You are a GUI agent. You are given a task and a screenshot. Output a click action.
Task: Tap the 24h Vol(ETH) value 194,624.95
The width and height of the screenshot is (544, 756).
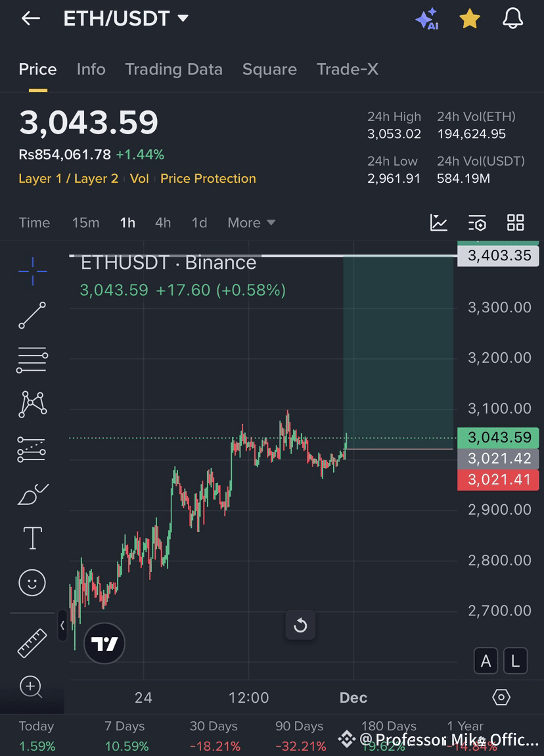pos(471,134)
